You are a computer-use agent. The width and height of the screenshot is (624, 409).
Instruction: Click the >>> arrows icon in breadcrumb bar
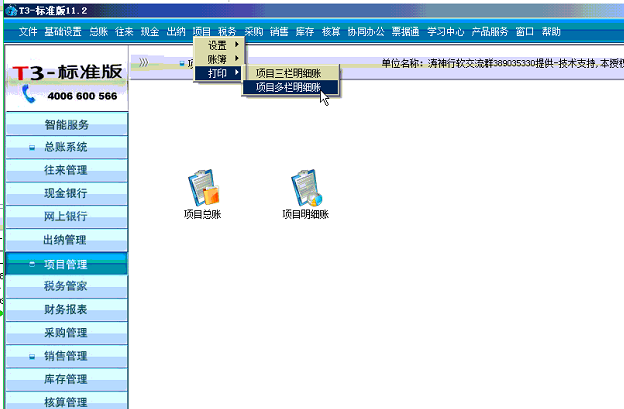(x=144, y=62)
